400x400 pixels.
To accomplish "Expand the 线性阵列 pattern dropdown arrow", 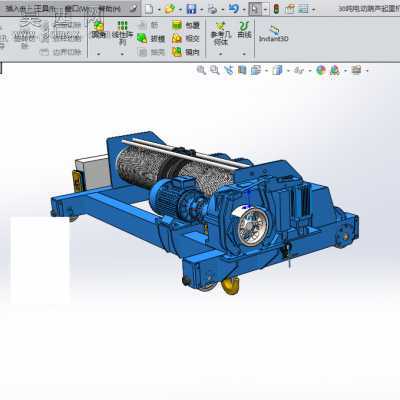I will point(122,54).
